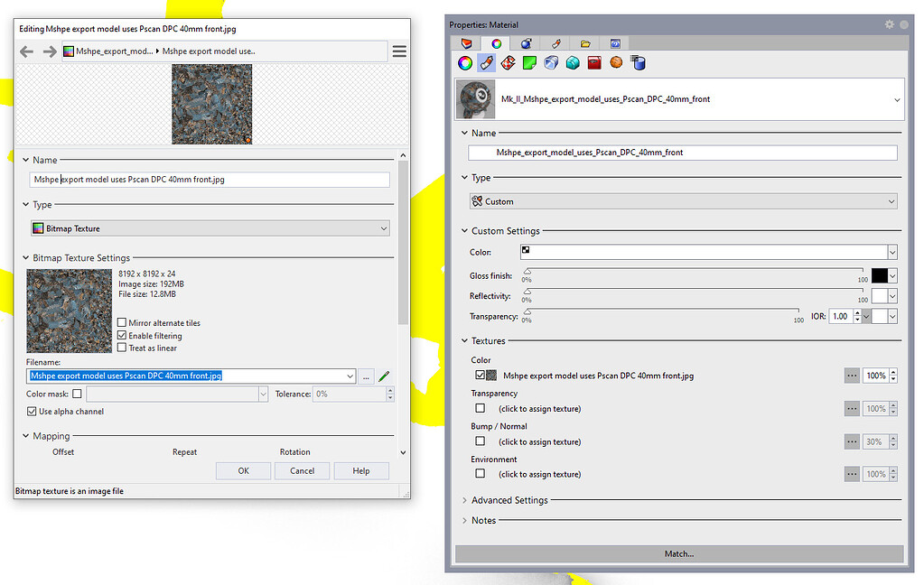Open the Material tab in Properties panel
The image size is (924, 585).
(x=496, y=43)
